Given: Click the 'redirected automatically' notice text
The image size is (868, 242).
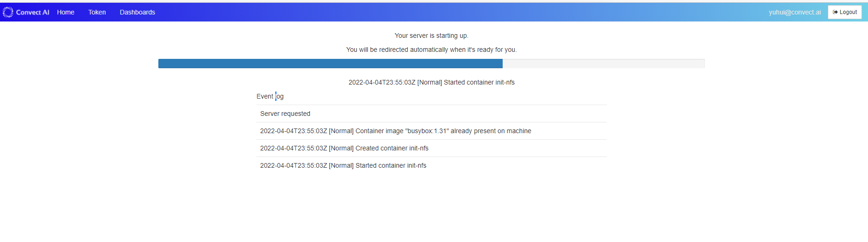Looking at the screenshot, I should [432, 50].
